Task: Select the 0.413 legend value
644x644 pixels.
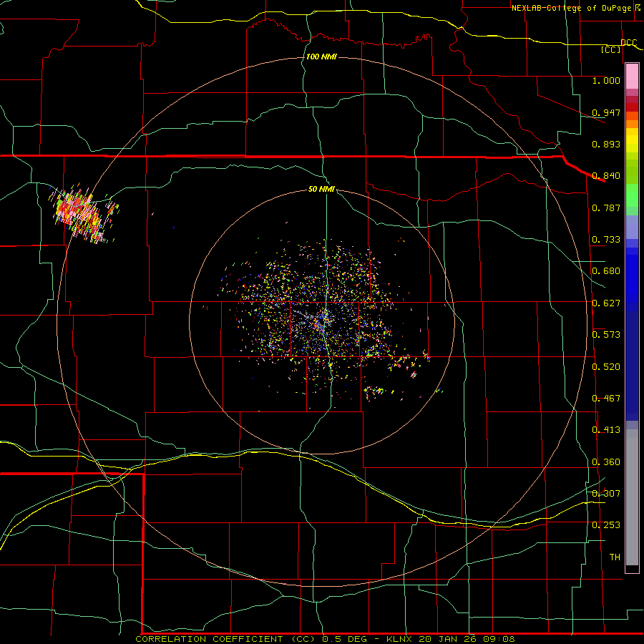Action: (606, 430)
